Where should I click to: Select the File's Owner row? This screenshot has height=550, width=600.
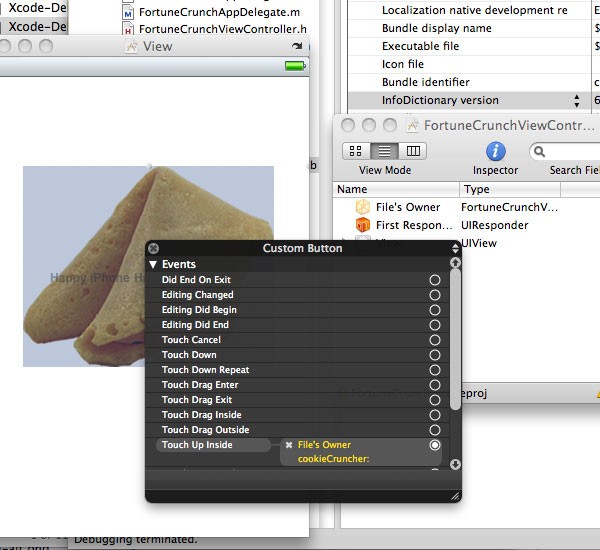(x=466, y=207)
